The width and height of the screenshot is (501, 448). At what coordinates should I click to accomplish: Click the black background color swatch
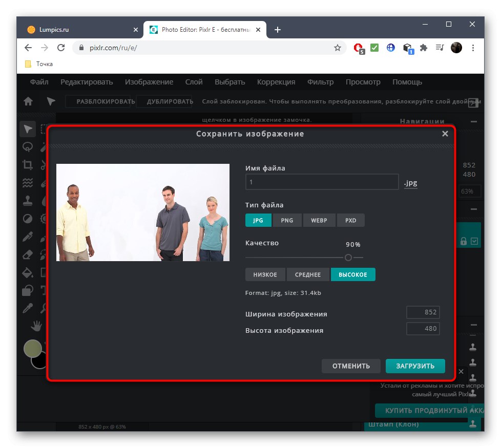click(39, 362)
